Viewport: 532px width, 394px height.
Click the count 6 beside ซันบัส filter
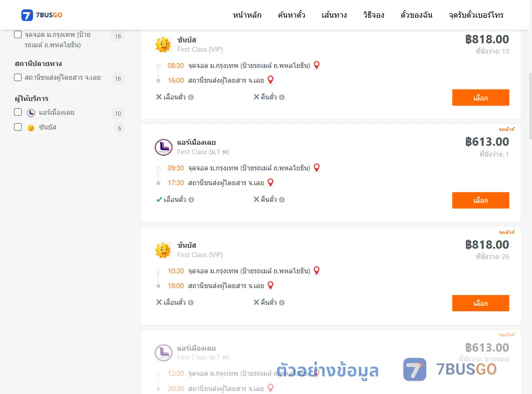119,128
